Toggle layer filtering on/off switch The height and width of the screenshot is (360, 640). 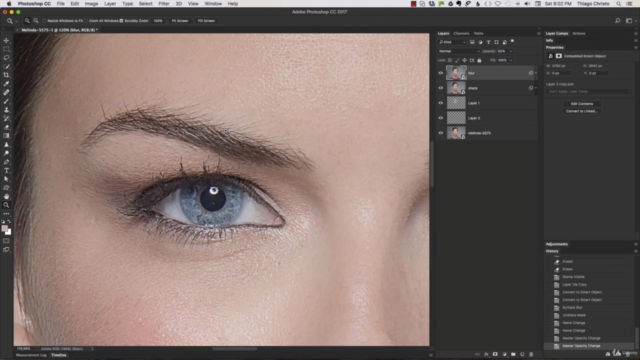pyautogui.click(x=512, y=41)
